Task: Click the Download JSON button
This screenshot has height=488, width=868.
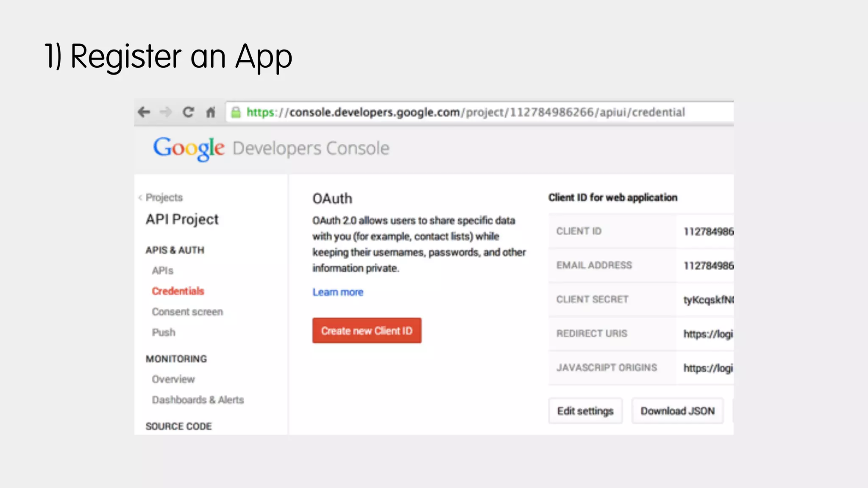Action: pos(677,411)
